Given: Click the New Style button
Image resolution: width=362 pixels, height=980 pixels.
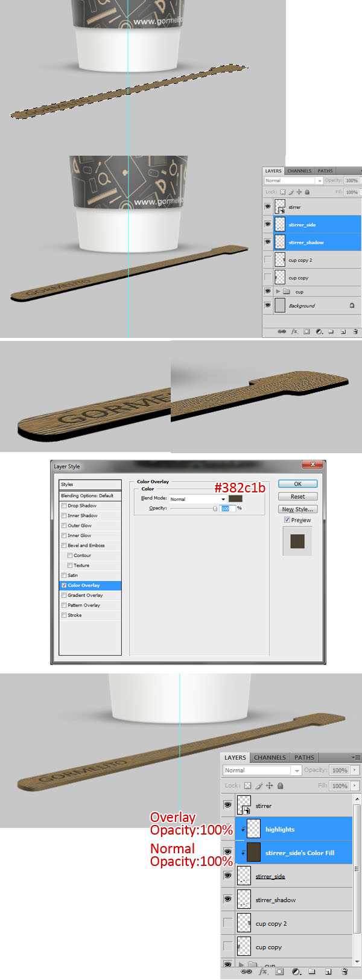Looking at the screenshot, I should point(297,509).
